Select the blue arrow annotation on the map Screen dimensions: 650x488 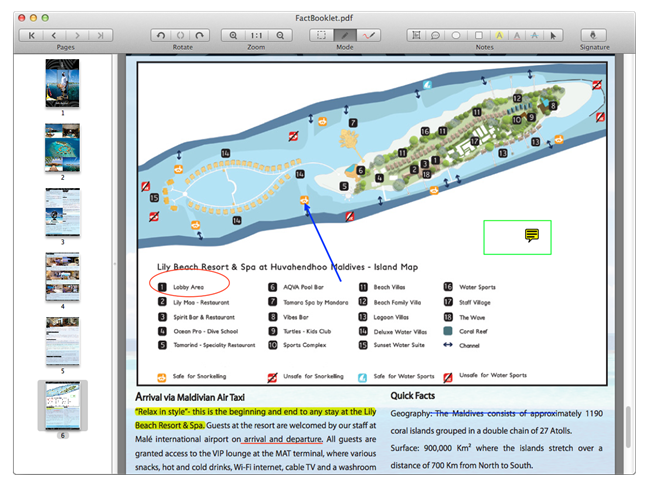323,242
